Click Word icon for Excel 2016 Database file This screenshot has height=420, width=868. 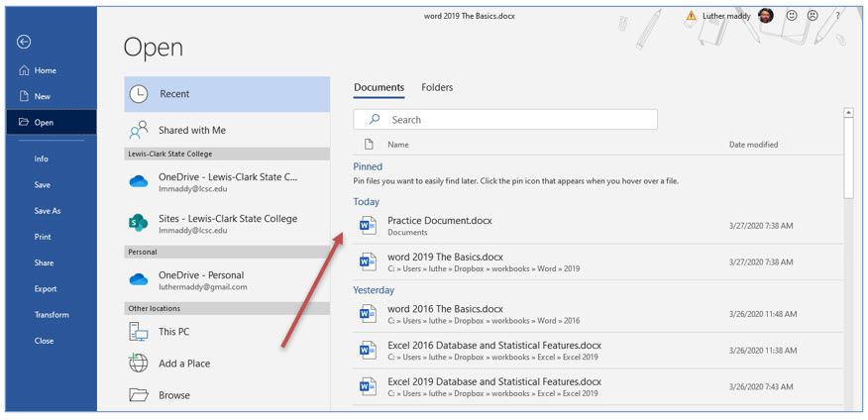368,351
